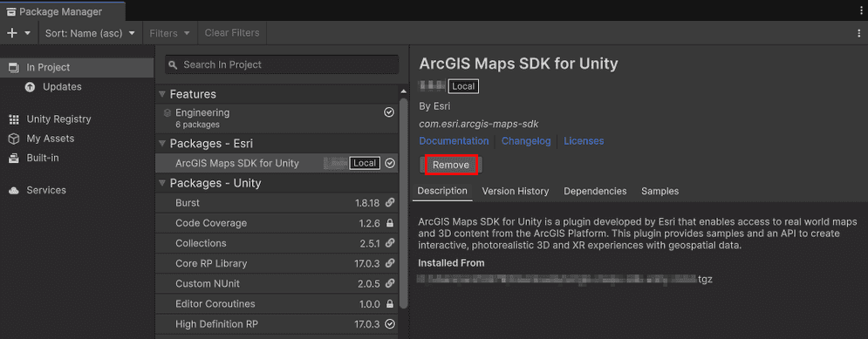
Task: Collapse the Packages - Esri section
Action: pos(162,144)
